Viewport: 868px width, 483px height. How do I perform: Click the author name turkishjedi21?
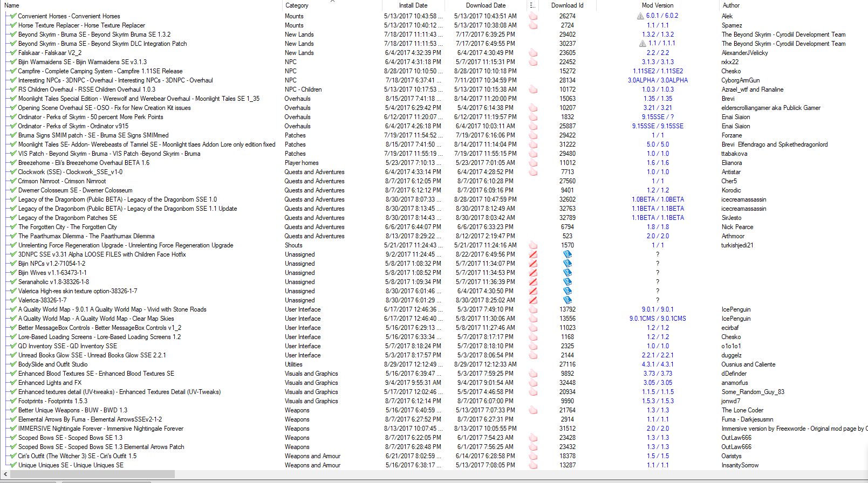[x=737, y=245]
